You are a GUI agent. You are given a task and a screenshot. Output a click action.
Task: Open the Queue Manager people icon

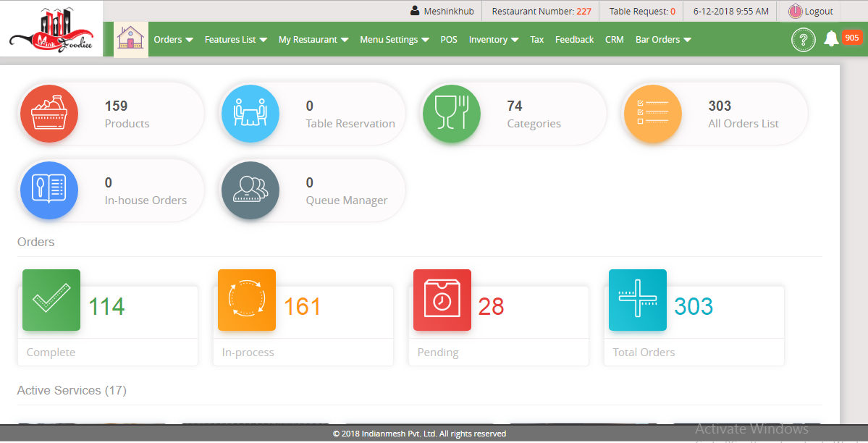[250, 190]
